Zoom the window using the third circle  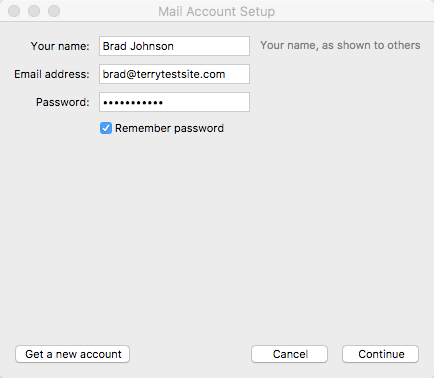coord(54,11)
